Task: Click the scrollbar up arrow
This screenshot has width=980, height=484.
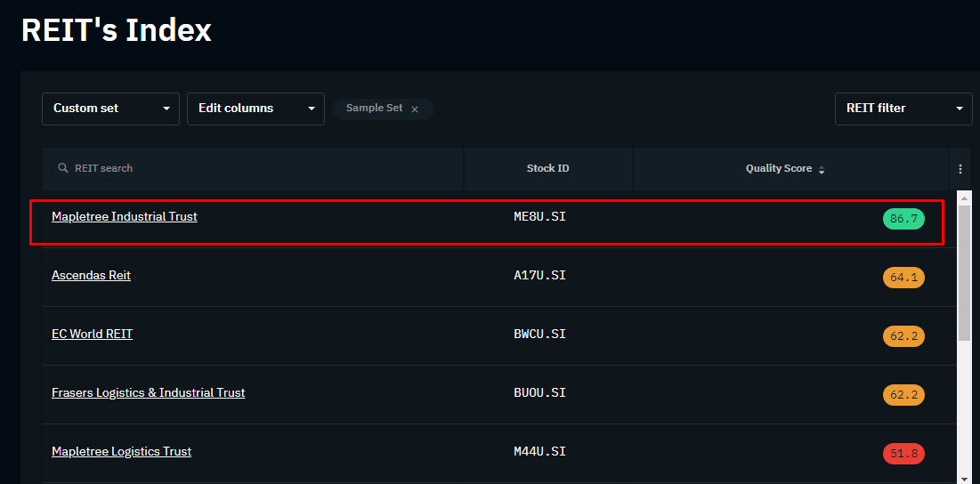Action: click(x=964, y=198)
